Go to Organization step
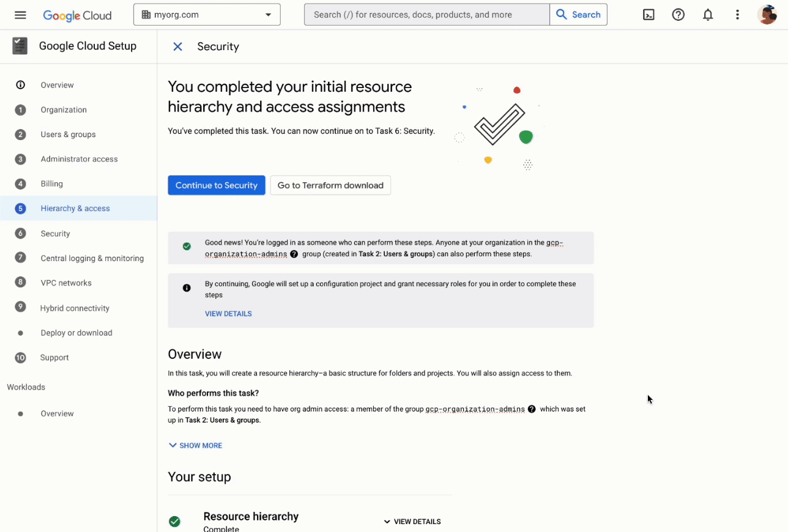The height and width of the screenshot is (532, 788). [x=64, y=110]
